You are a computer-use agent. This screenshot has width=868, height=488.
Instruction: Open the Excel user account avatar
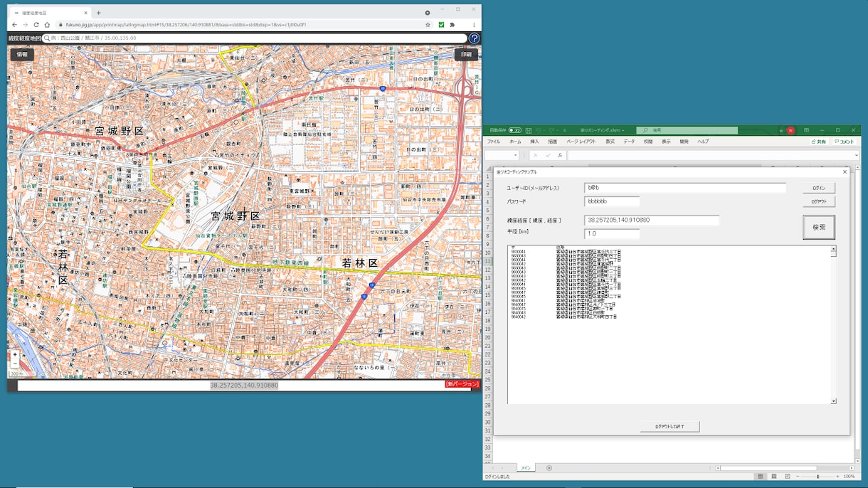pyautogui.click(x=790, y=130)
